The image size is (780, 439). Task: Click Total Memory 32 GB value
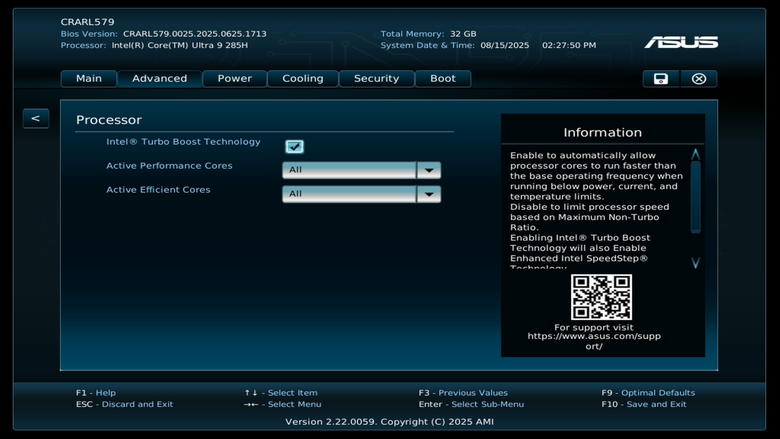pos(463,34)
